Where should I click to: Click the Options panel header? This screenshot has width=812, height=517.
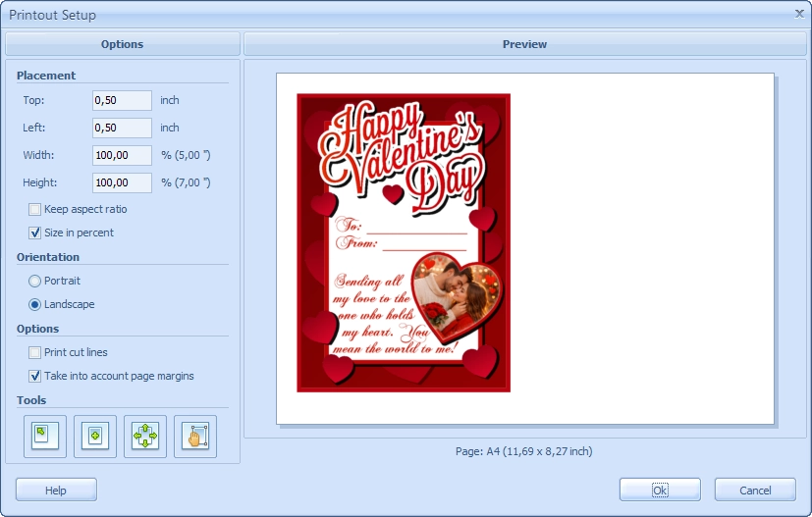point(122,44)
